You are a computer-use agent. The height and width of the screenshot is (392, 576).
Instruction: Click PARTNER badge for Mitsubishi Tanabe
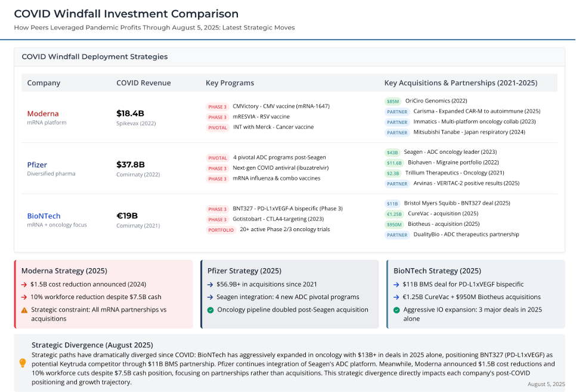coord(397,132)
